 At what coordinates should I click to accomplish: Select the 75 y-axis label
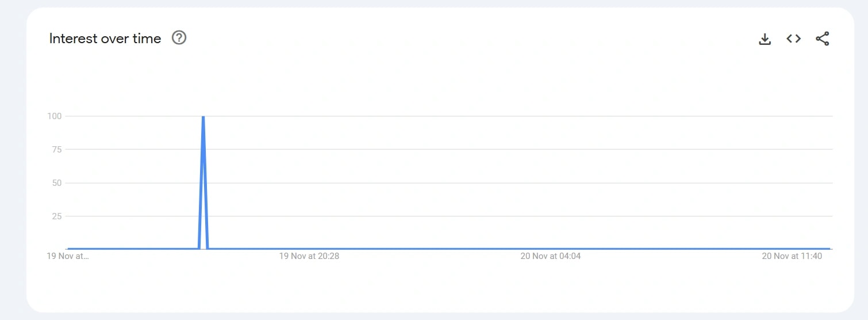(56, 150)
